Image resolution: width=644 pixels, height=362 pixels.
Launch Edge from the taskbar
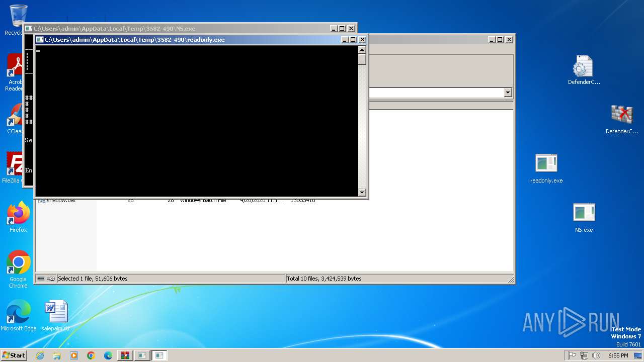(x=108, y=355)
